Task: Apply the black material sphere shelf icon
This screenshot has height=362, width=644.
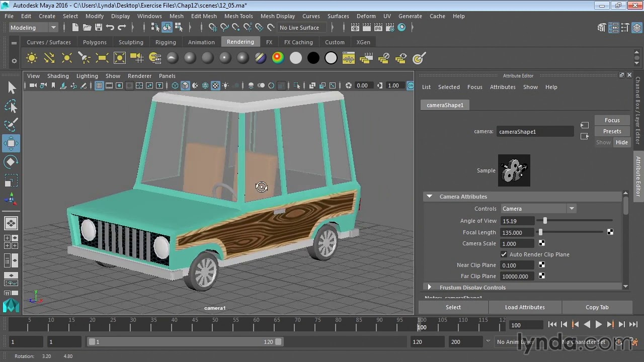Action: (313, 58)
